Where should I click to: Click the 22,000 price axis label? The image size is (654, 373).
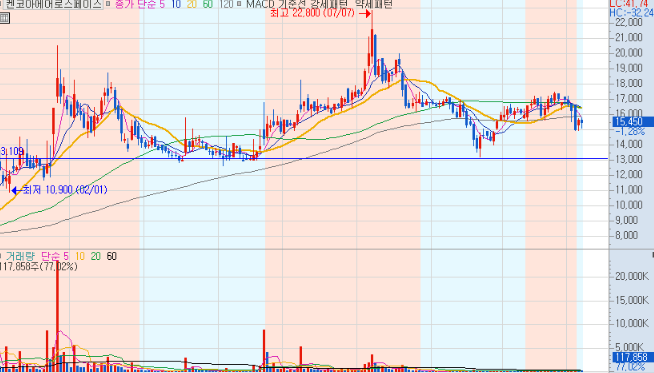629,22
